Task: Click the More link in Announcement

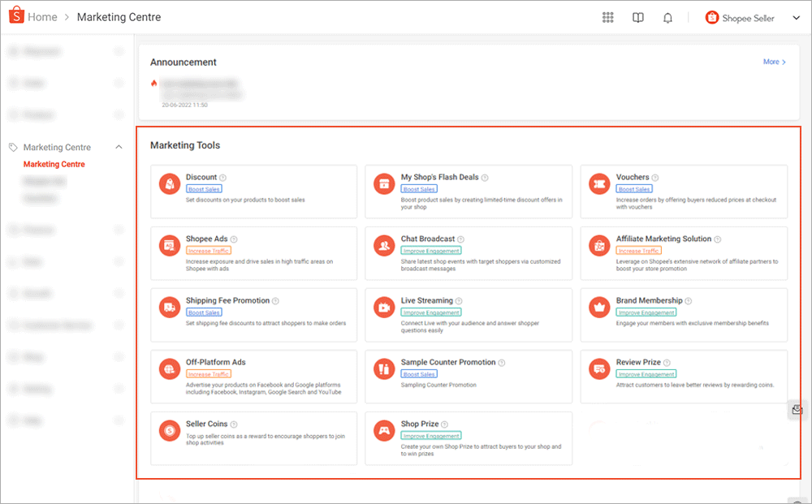Action: click(x=772, y=62)
